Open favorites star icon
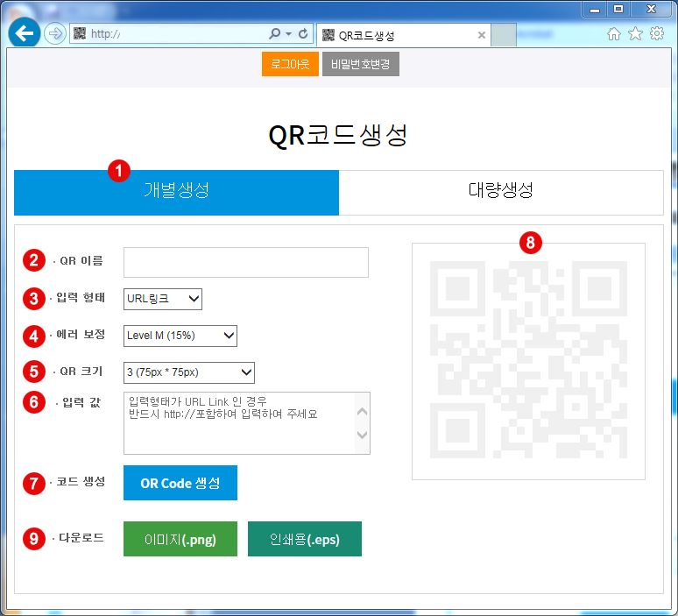Image resolution: width=678 pixels, height=616 pixels. click(x=635, y=33)
